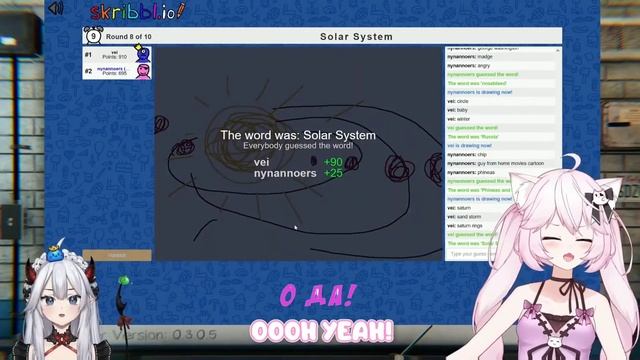Image resolution: width=640 pixels, height=360 pixels.
Task: Click 'Everybody guessed the word!' overlay text
Action: [298, 146]
